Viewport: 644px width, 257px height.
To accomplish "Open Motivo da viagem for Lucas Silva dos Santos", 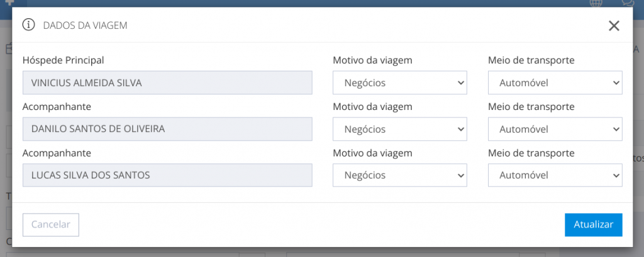I will click(x=399, y=175).
